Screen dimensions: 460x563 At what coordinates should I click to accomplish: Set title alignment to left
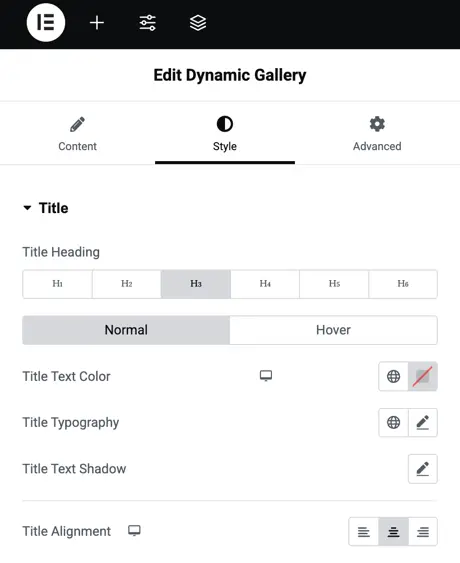pos(363,532)
